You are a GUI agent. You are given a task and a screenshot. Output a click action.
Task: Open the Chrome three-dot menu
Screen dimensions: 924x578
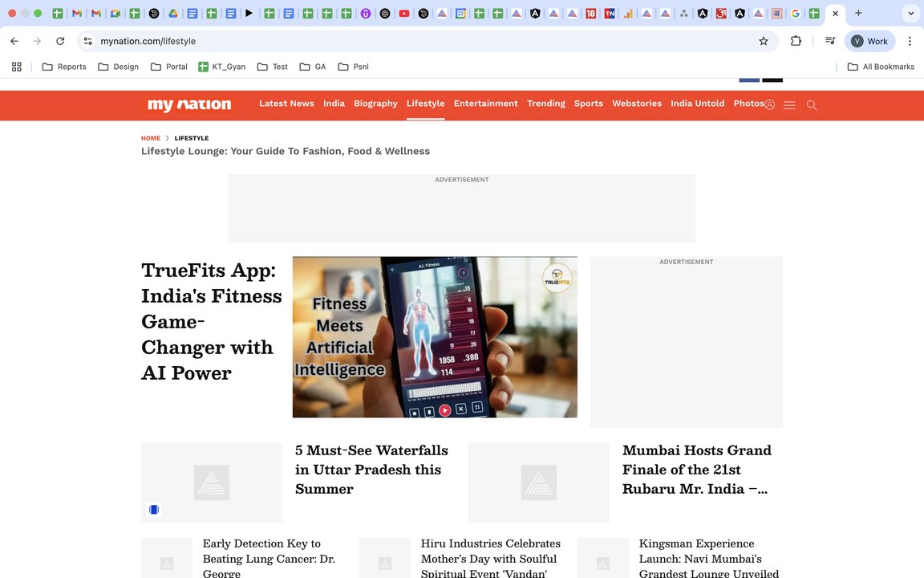pyautogui.click(x=910, y=41)
